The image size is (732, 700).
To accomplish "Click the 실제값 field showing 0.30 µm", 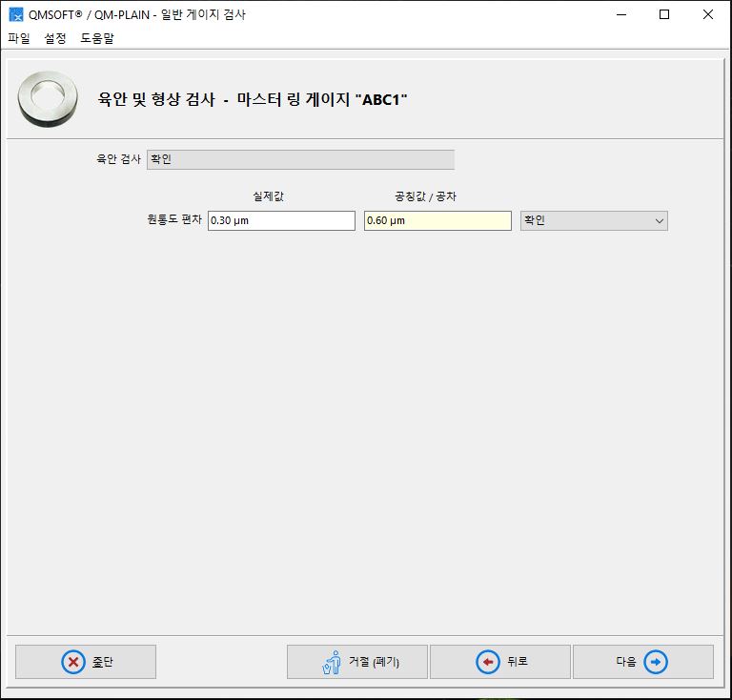I will [281, 220].
